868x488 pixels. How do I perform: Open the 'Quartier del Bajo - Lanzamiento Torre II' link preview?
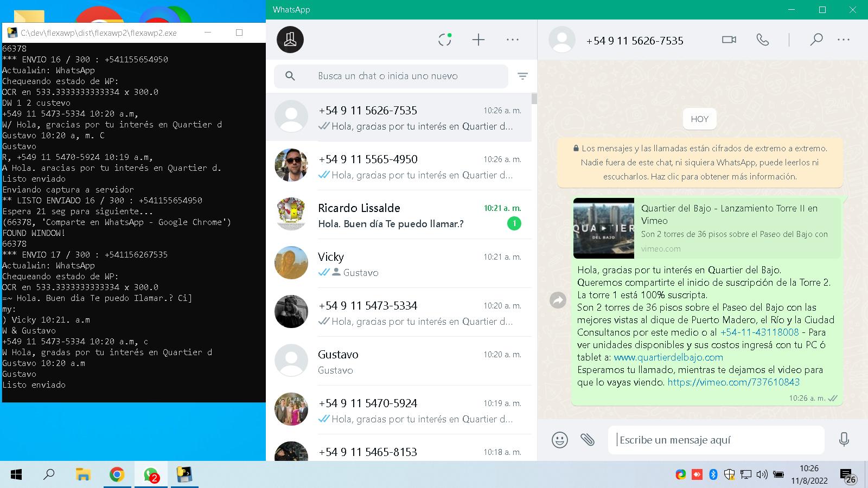(x=707, y=228)
